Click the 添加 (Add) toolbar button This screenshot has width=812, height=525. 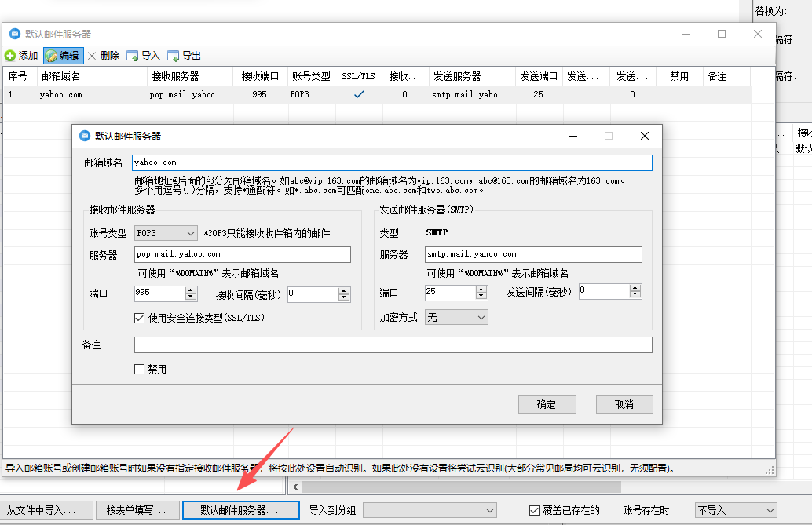click(x=21, y=56)
